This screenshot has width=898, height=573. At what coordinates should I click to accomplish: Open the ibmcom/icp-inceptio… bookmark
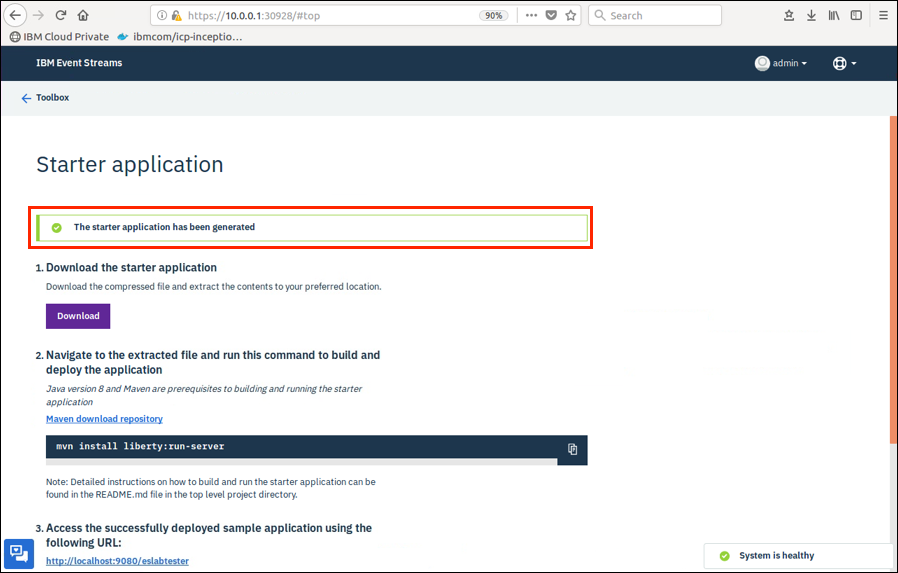pos(180,37)
